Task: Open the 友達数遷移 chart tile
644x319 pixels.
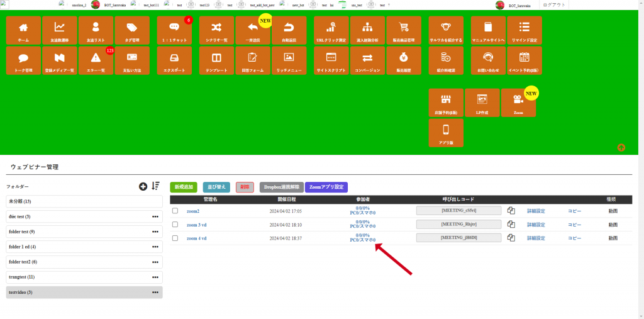Action: tap(60, 30)
